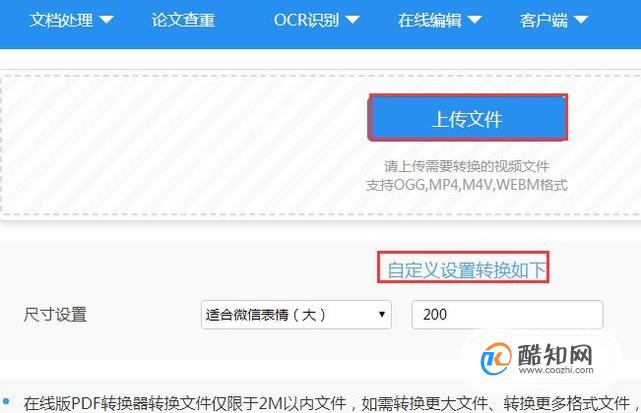The width and height of the screenshot is (641, 413).
Task: Click the blue bullet beside 在线版PDF转换器 note
Action: (x=6, y=401)
